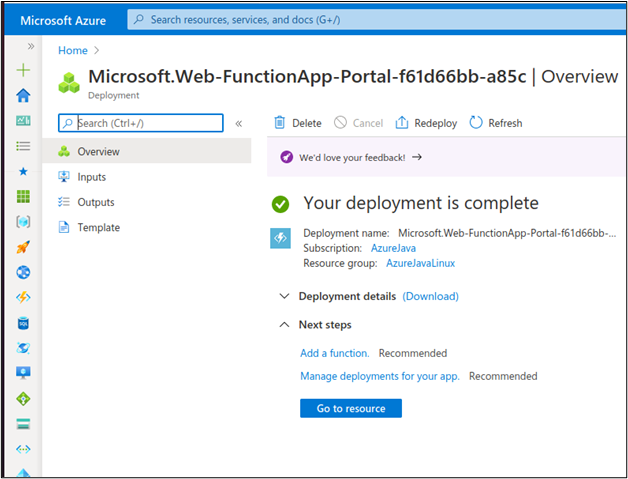This screenshot has width=628, height=479.
Task: Click Redeploy in the toolbar
Action: [426, 123]
